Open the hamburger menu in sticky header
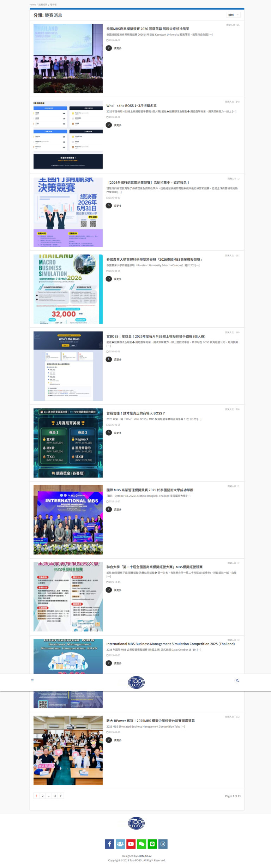This screenshot has width=271, height=868. point(32,680)
